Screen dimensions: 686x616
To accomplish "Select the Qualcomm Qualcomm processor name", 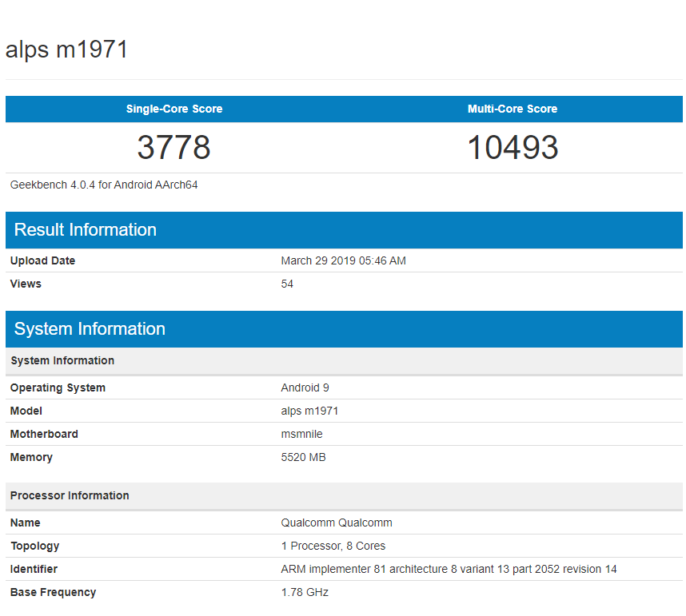I will [337, 523].
